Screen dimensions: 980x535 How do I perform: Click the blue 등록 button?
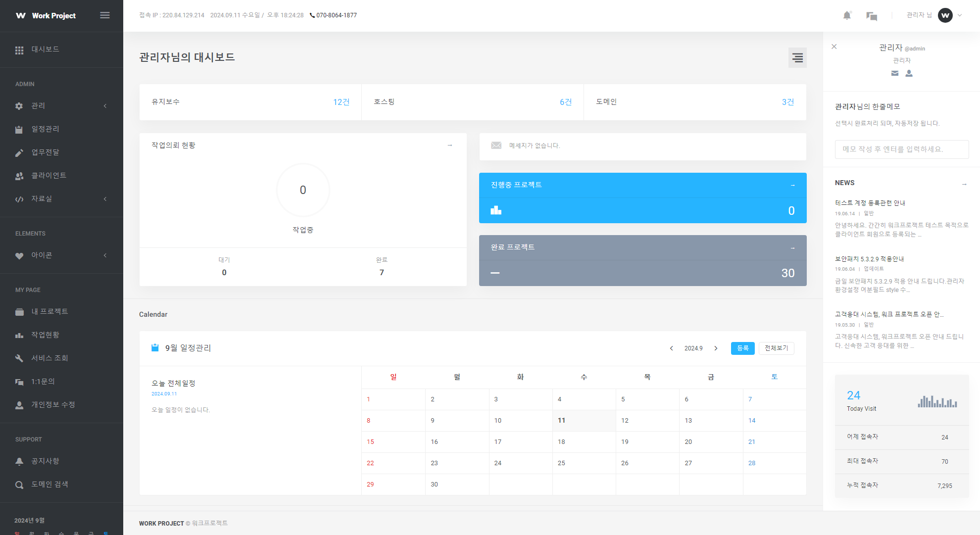click(x=742, y=348)
